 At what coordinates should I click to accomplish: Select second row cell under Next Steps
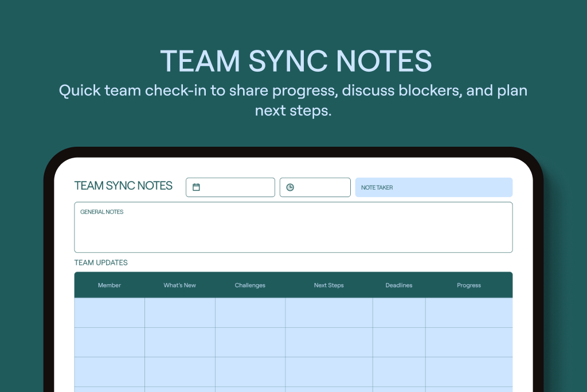coord(328,342)
